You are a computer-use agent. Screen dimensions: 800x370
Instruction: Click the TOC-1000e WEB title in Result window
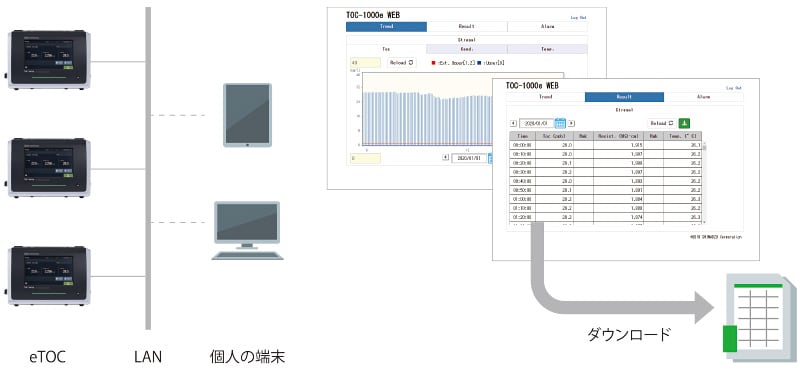[x=532, y=85]
